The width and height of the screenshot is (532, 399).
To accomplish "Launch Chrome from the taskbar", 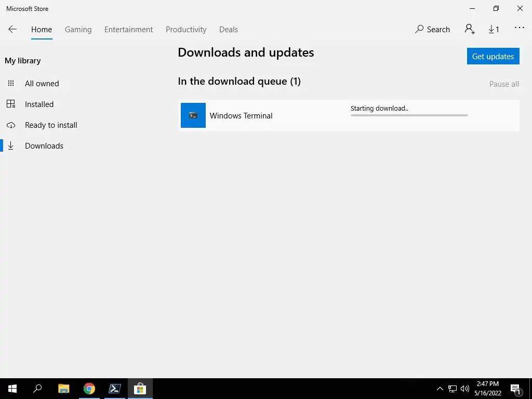I will tap(89, 389).
